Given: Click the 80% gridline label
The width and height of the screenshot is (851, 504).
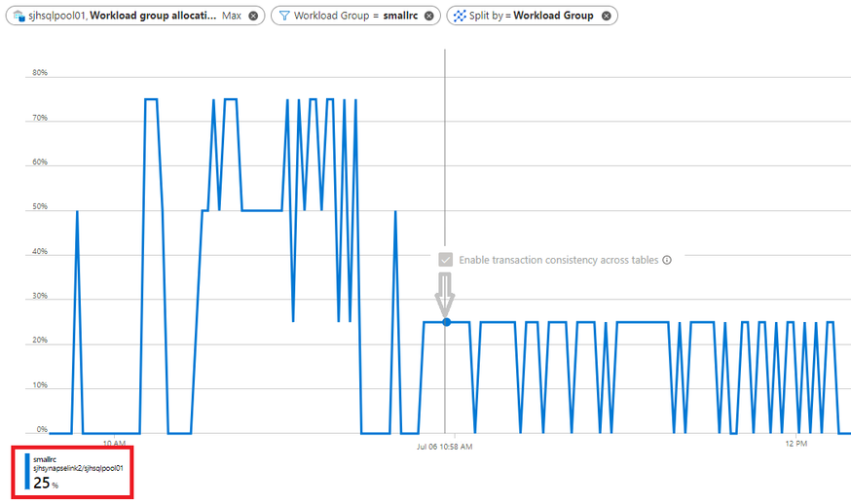Looking at the screenshot, I should [x=40, y=73].
